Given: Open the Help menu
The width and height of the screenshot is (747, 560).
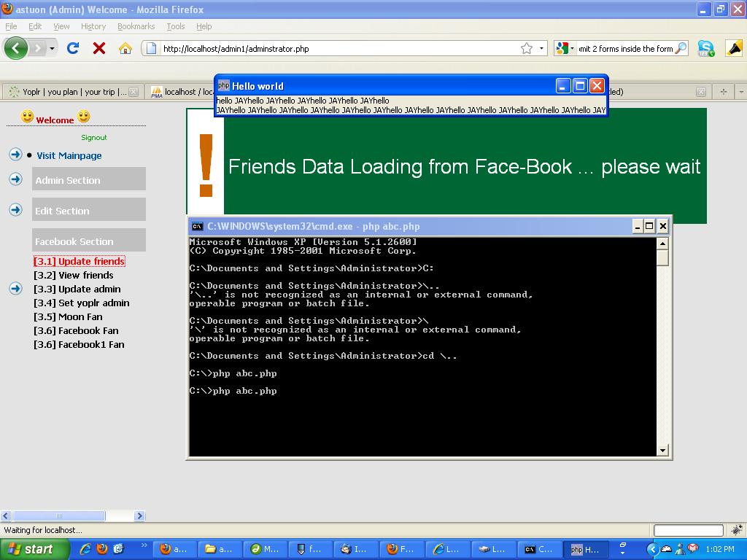Looking at the screenshot, I should [x=204, y=26].
